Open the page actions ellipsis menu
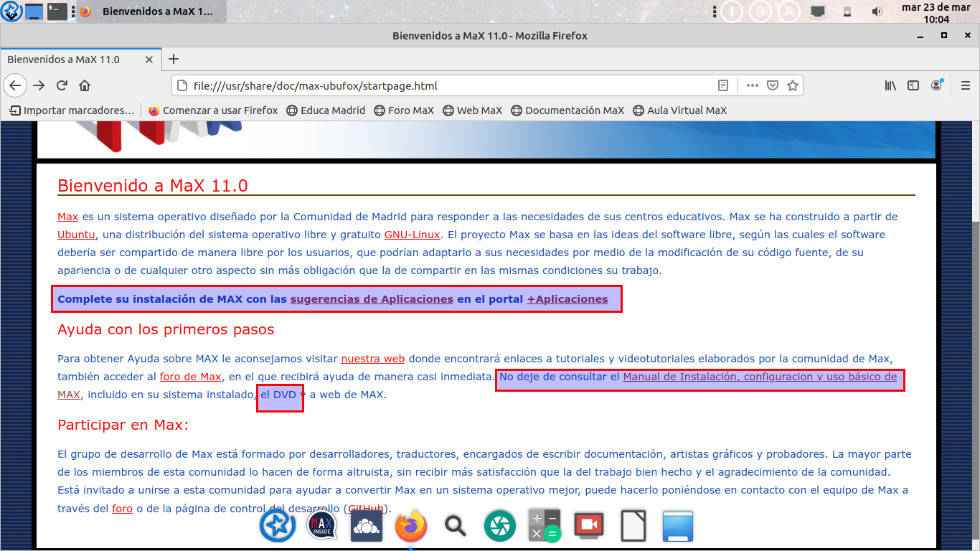This screenshot has height=551, width=980. click(752, 85)
